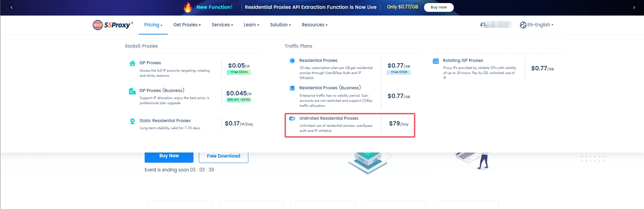Click the Residential Proxies (Business) chart icon
The image size is (644, 209).
click(x=292, y=88)
